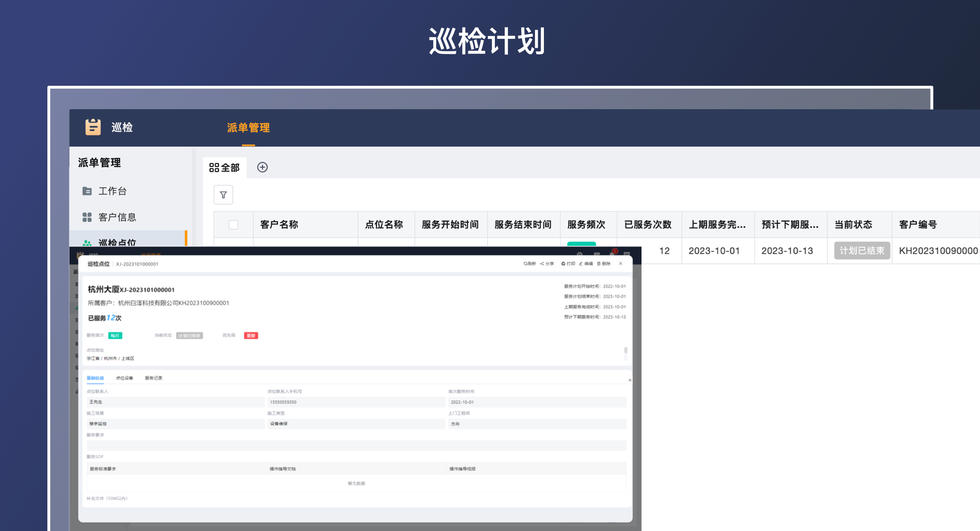The height and width of the screenshot is (531, 980).
Task: Toggle the select-all checkbox in table header
Action: (233, 225)
